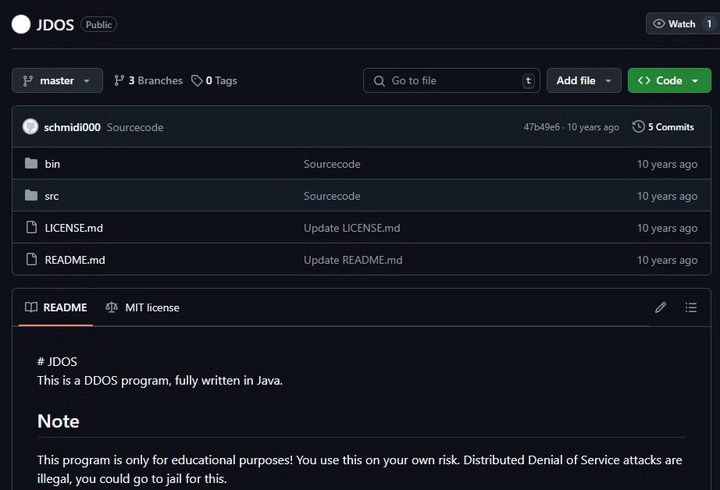Expand the green Code dropdown

(x=669, y=81)
